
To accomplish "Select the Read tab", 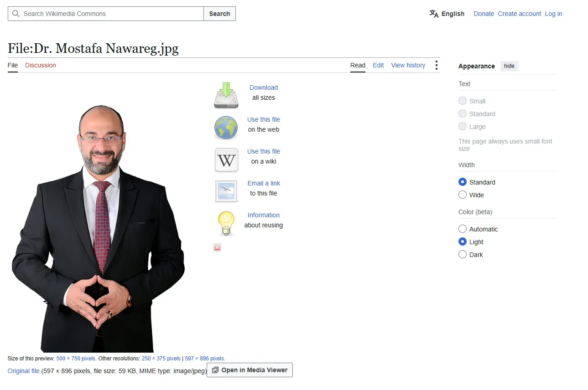I will point(358,65).
